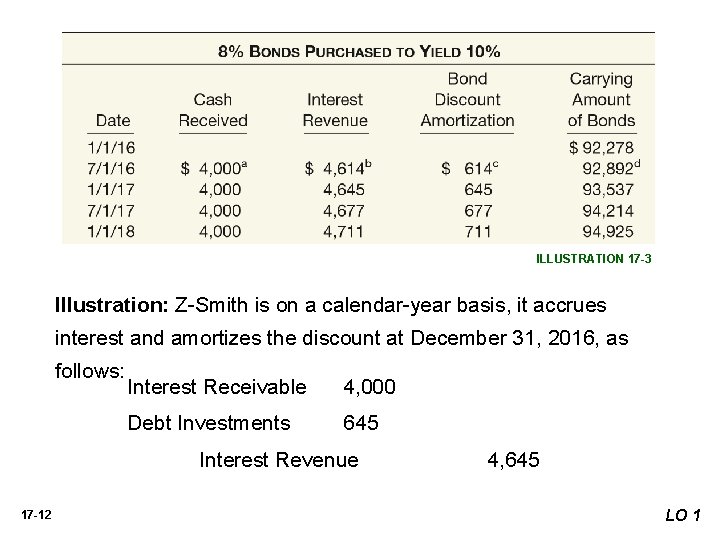
Task: Select the "Debt Investments" journal entry line
Action: (209, 423)
